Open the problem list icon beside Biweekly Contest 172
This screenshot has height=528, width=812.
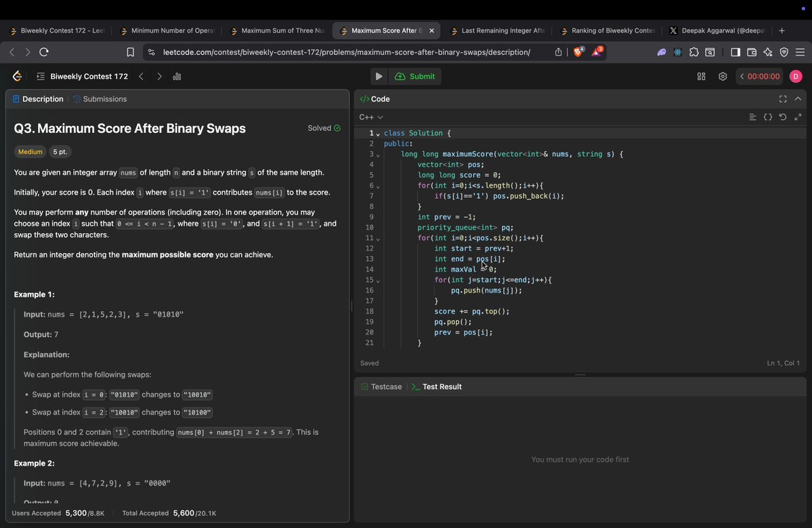click(41, 76)
